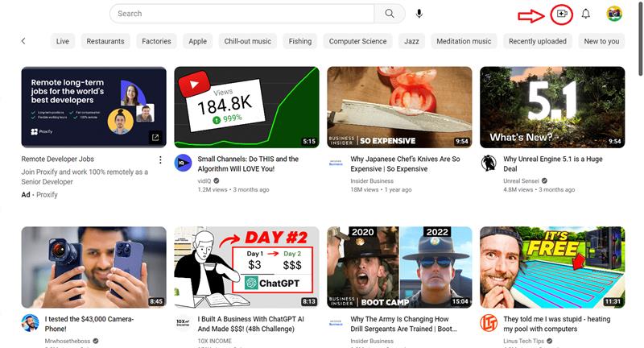
Task: Play the Japanese chef's knives video thumbnail
Action: coord(399,106)
